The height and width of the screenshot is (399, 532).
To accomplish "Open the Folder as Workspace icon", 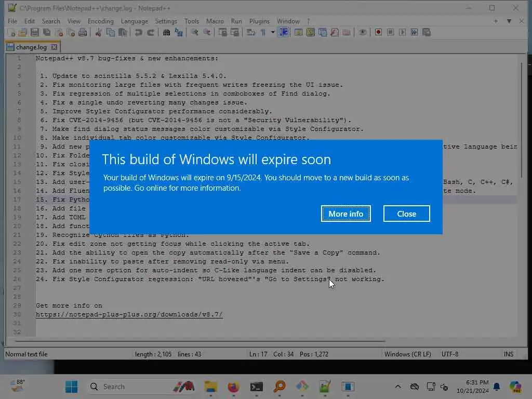I will tap(347, 33).
